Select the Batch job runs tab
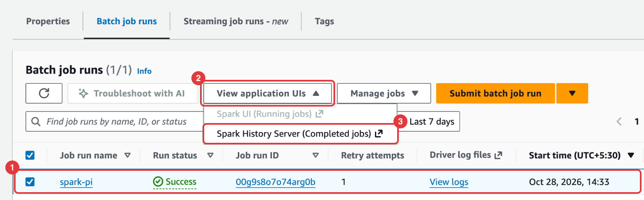644x200 pixels. (x=126, y=21)
